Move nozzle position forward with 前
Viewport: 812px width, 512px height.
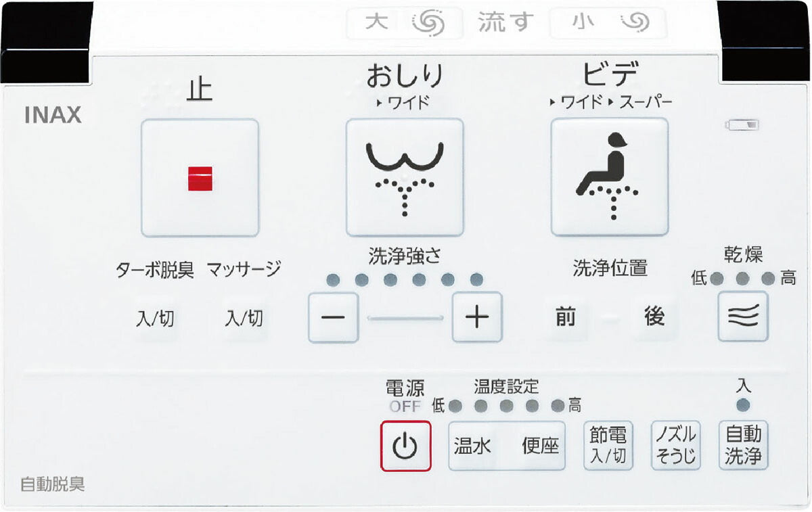coord(565,317)
